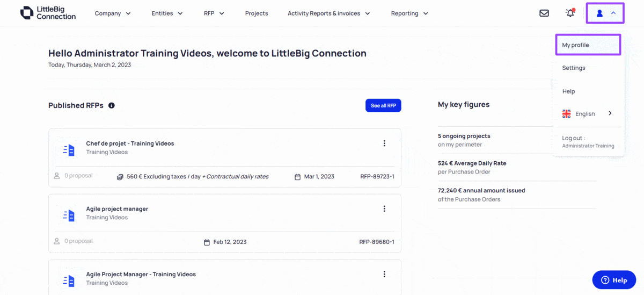Expand the Entities menu

click(167, 13)
